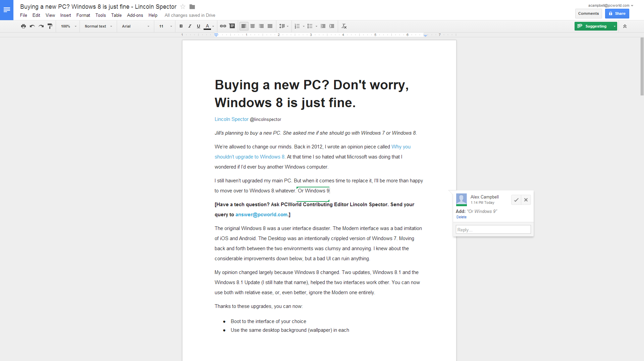Viewport: 644px width, 361px height.
Task: Click the Comments button
Action: point(588,13)
